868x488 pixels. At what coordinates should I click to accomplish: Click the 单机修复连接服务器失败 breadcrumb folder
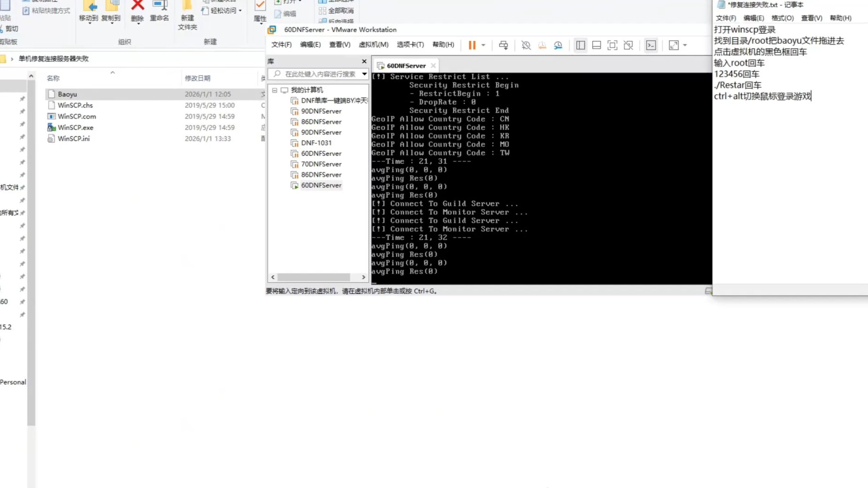pyautogui.click(x=53, y=59)
